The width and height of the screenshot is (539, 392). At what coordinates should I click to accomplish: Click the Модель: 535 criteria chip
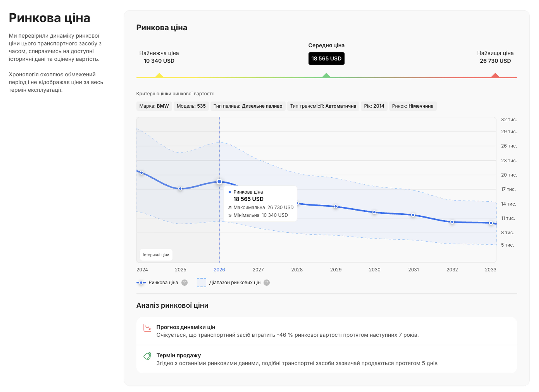[x=191, y=106]
